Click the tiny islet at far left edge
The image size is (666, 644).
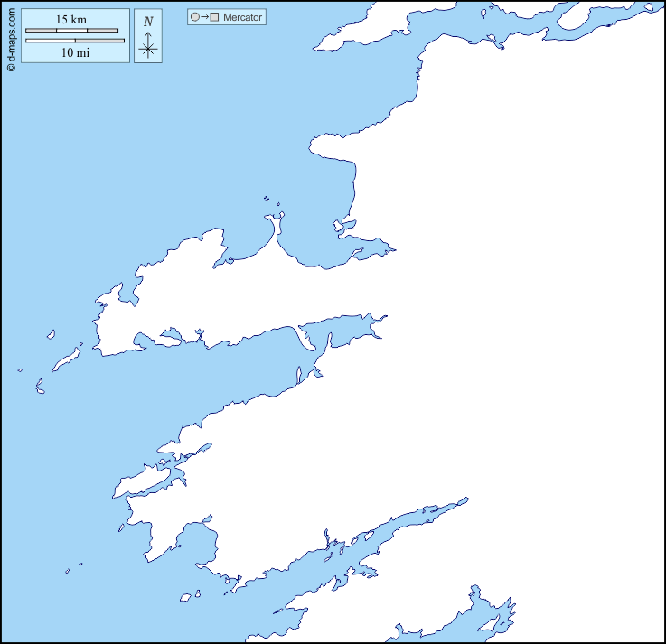click(20, 369)
